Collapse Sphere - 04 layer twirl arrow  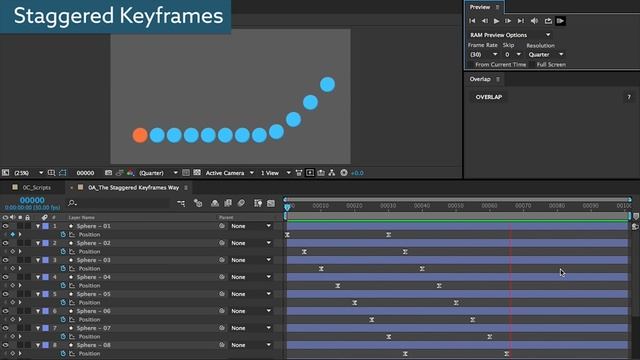click(38, 277)
